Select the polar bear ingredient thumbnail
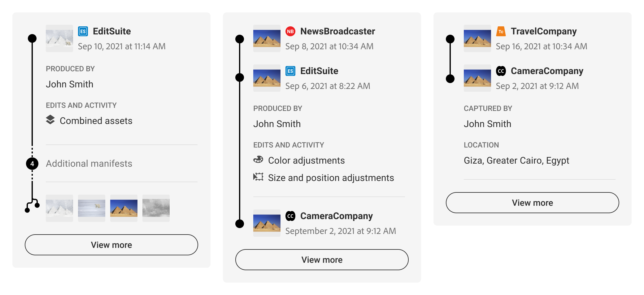The width and height of the screenshot is (644, 295). pyautogui.click(x=92, y=208)
